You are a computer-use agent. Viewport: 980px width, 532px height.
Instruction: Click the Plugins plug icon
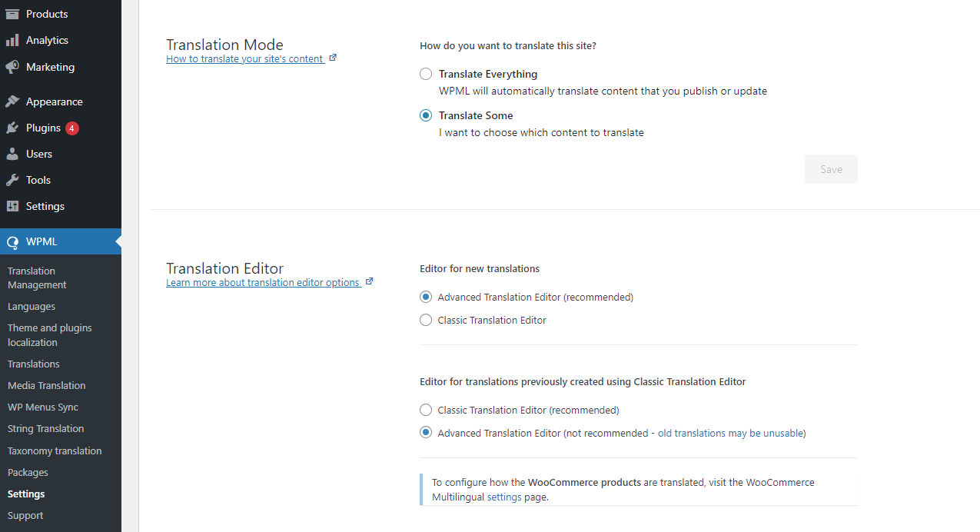pos(12,128)
